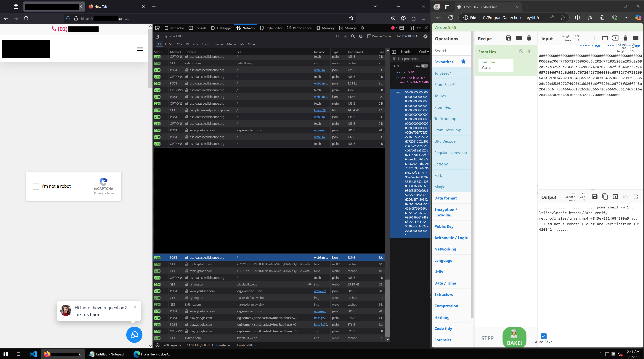Open reCAPTCHA Privacy link
Image resolution: width=644 pixels, height=359 pixels.
click(98, 193)
